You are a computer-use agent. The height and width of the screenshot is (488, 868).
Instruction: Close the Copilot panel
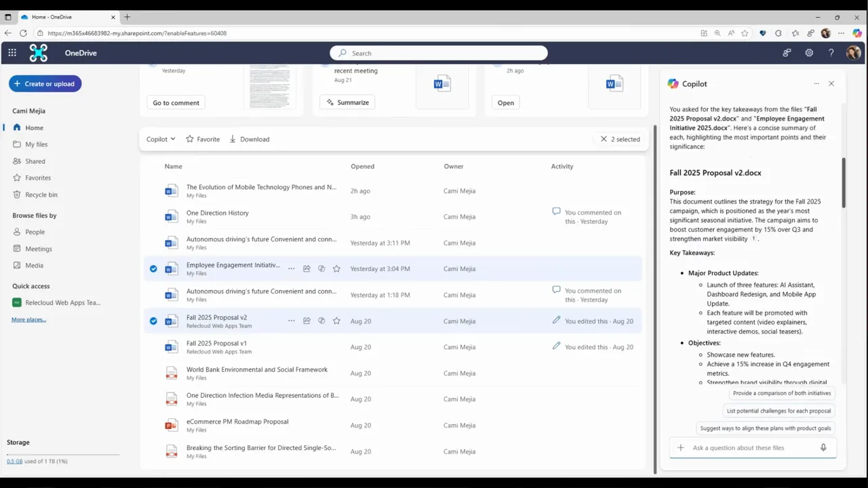[831, 83]
